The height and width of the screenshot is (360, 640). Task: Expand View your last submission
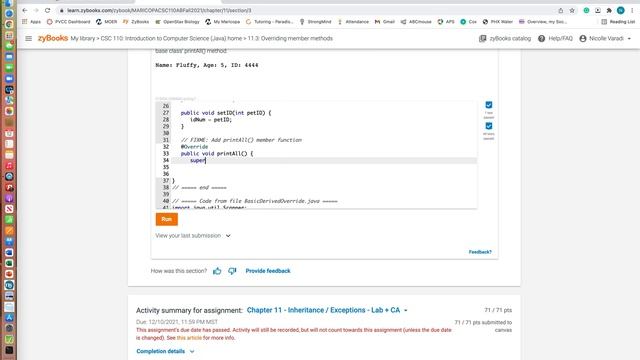[193, 236]
